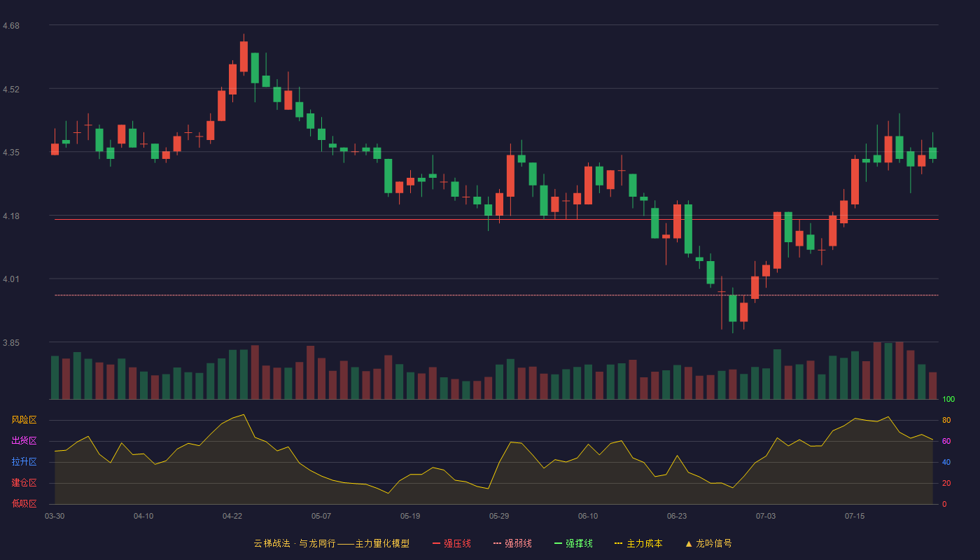Click the 4.68 price axis label
The width and height of the screenshot is (980, 560).
pyautogui.click(x=11, y=26)
